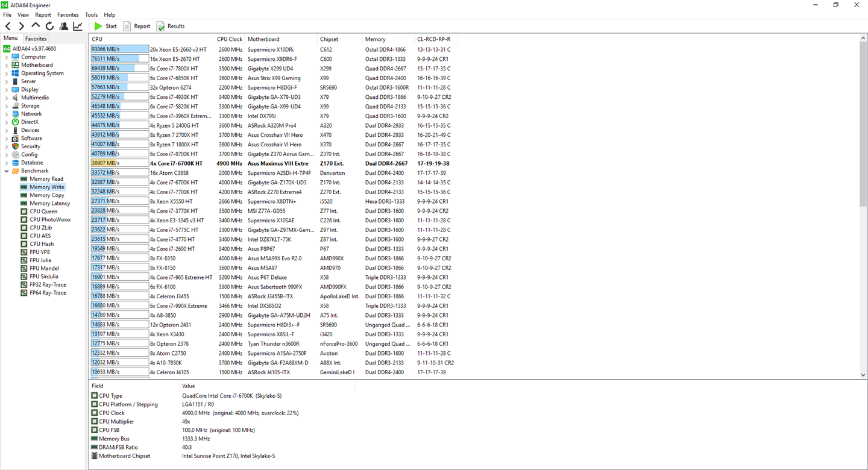Select the DirectX icon in tree
The width and height of the screenshot is (868, 470).
click(x=16, y=122)
